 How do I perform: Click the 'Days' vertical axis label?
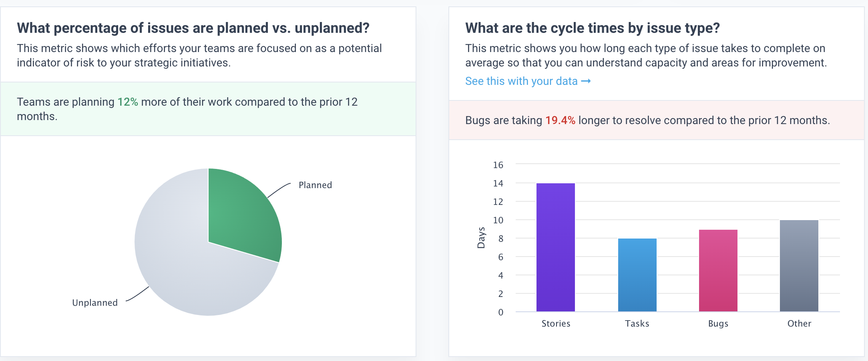(x=482, y=239)
